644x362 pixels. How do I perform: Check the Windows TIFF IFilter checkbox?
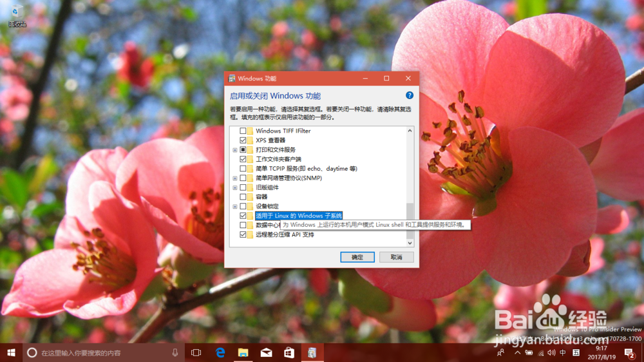[x=243, y=131]
